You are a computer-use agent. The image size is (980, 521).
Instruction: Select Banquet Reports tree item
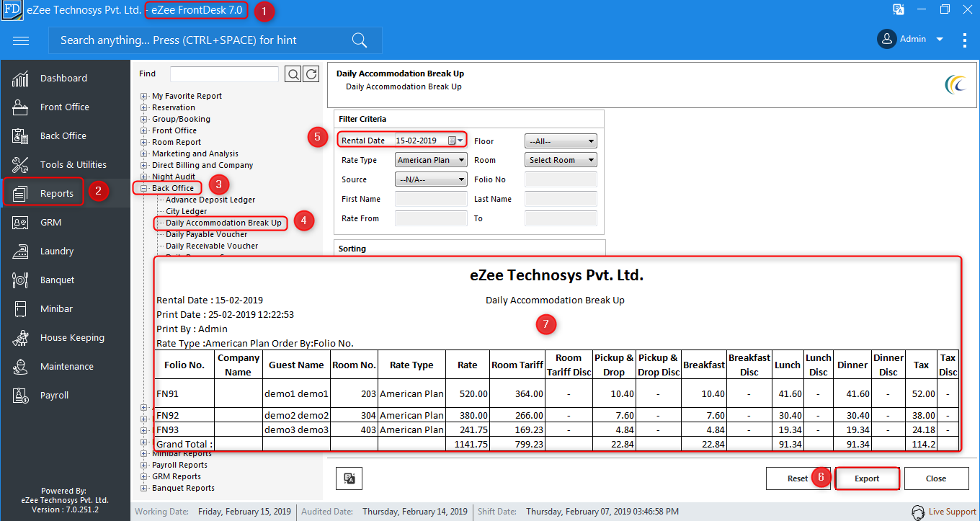(183, 488)
